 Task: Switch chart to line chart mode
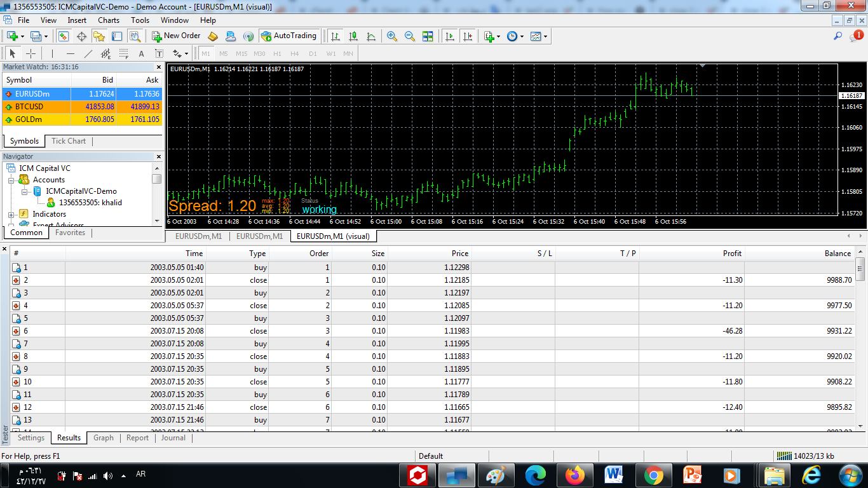370,36
